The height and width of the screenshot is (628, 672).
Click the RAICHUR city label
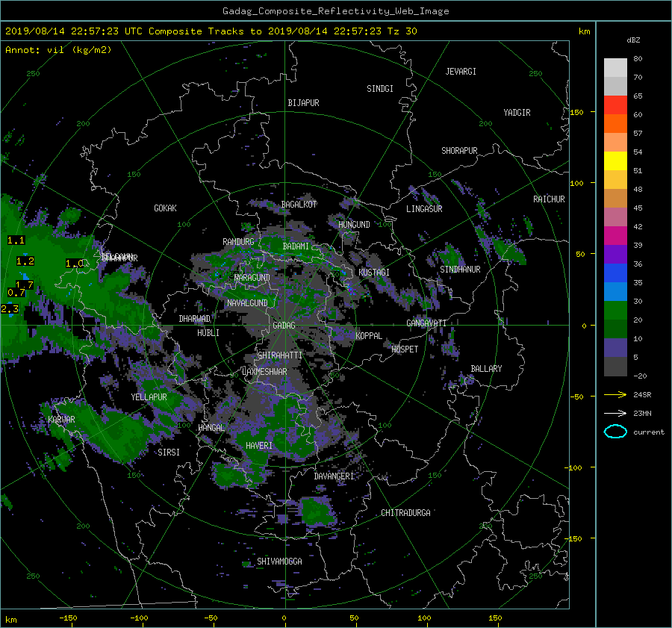tap(549, 199)
